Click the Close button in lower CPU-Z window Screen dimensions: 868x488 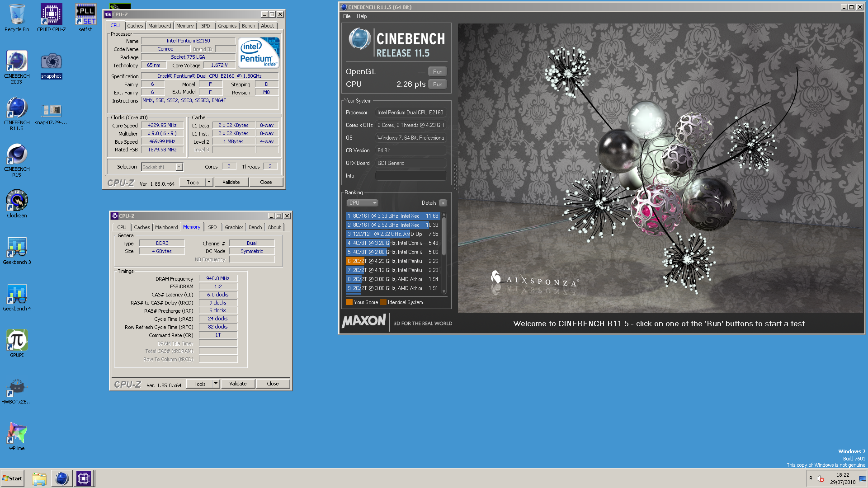[273, 384]
